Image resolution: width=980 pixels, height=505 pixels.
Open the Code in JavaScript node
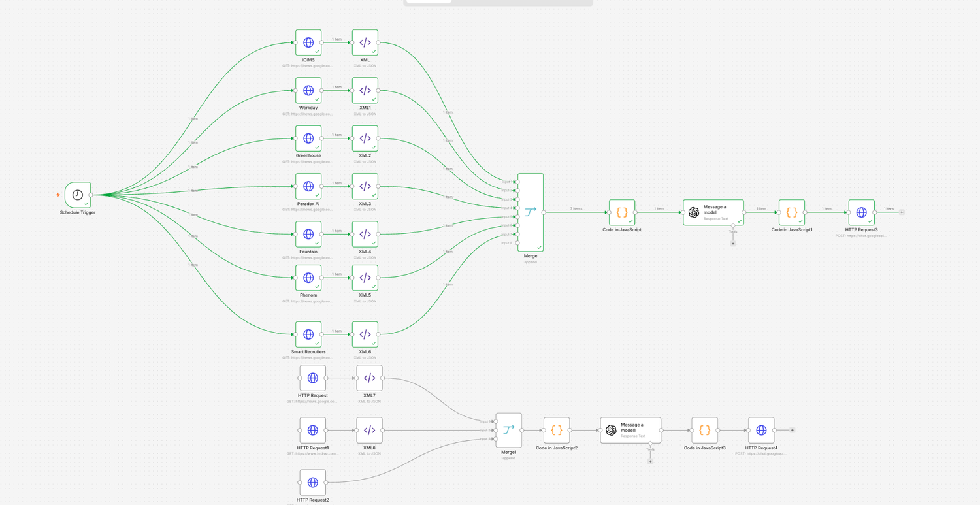coord(622,212)
